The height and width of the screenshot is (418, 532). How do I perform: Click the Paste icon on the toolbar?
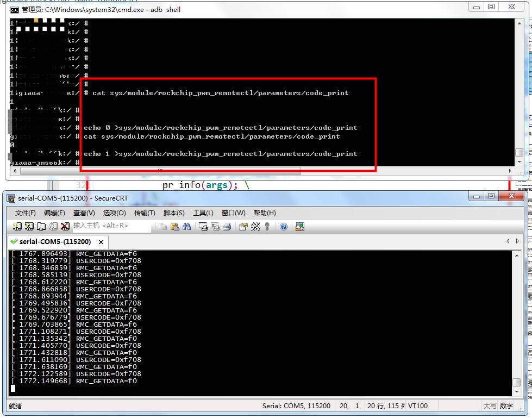coord(173,227)
